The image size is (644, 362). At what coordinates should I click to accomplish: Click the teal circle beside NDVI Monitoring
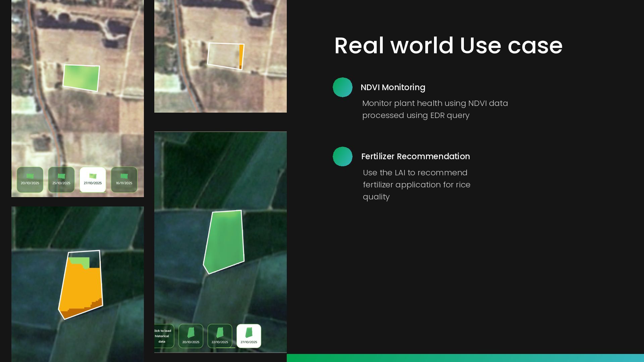[x=342, y=87]
